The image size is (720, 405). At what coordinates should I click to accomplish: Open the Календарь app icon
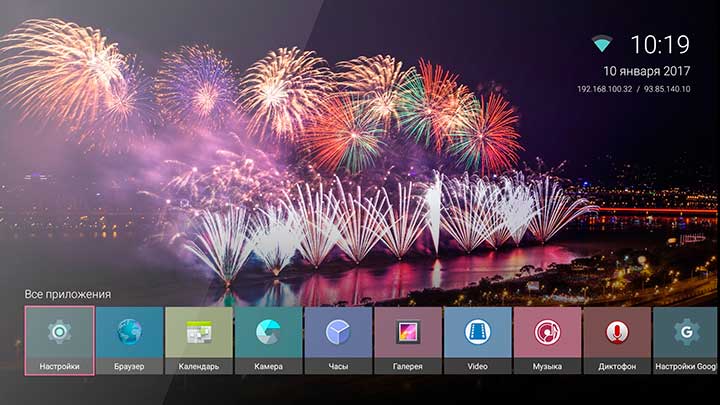(198, 333)
